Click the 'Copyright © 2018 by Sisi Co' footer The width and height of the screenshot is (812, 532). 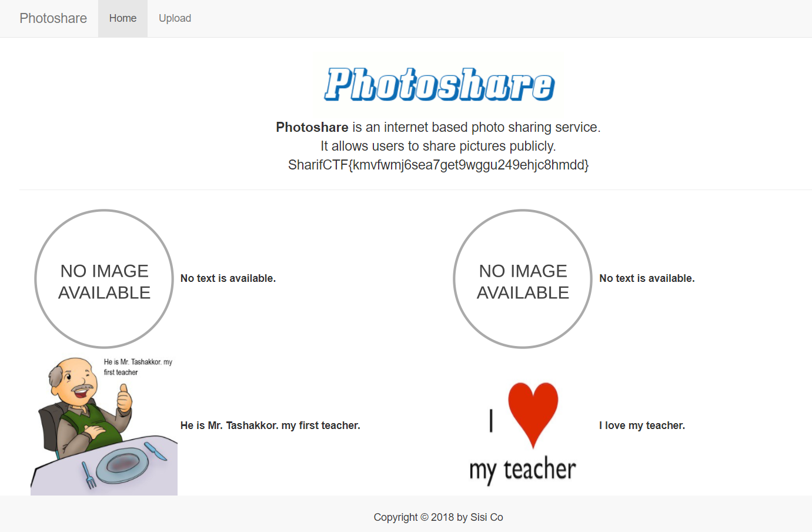[438, 517]
